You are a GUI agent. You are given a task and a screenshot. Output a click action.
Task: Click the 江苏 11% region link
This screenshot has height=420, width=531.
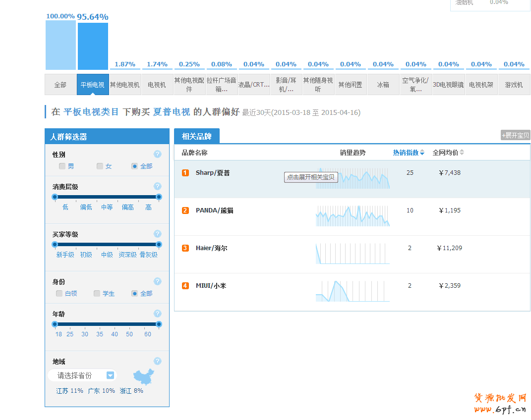pos(69,391)
